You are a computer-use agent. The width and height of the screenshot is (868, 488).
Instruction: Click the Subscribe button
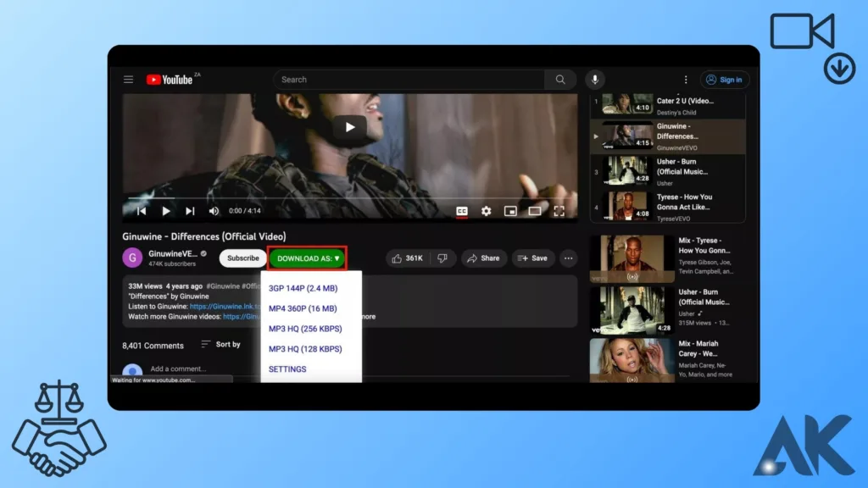pyautogui.click(x=242, y=258)
